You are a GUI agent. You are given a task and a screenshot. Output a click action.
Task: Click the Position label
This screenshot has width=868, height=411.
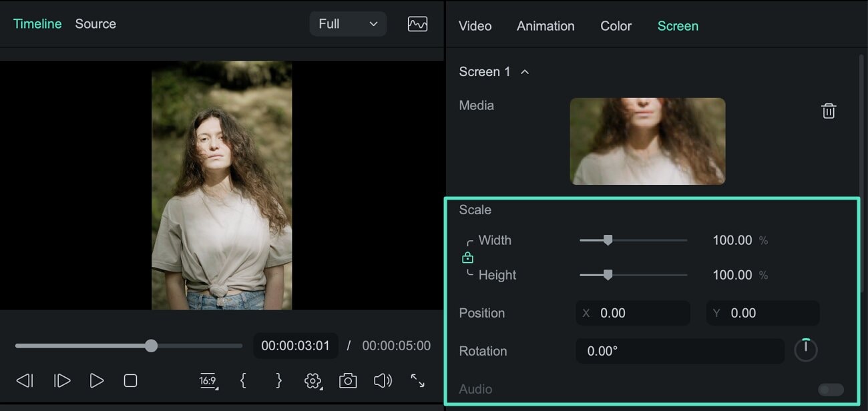pyautogui.click(x=481, y=313)
